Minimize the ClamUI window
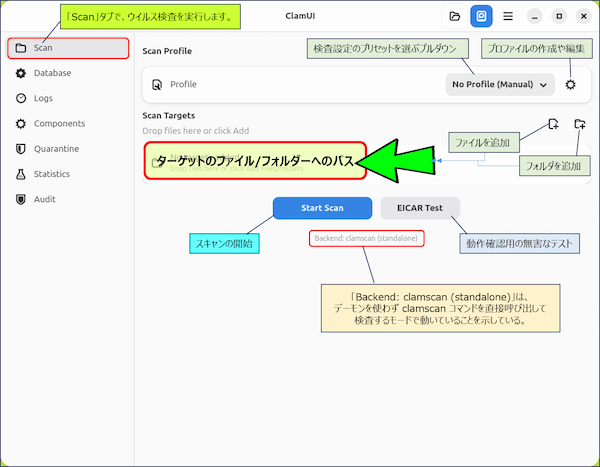The height and width of the screenshot is (467, 600). 535,16
